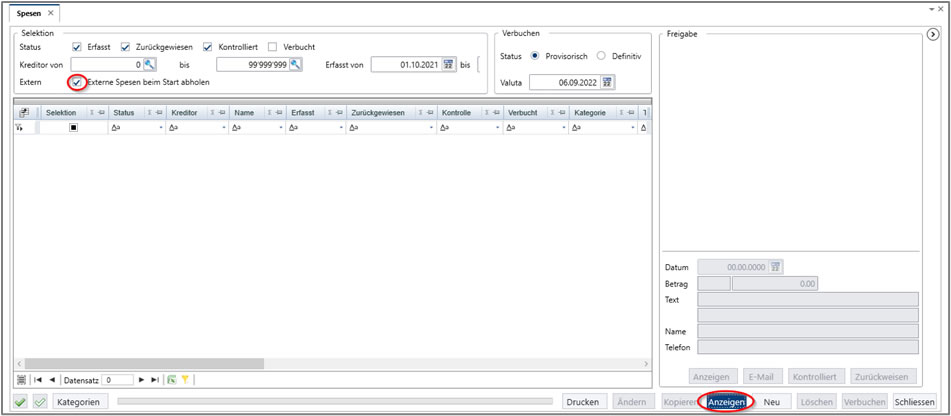Screen dimensions: 951x416
Task: Go to next record in navigator
Action: click(141, 380)
